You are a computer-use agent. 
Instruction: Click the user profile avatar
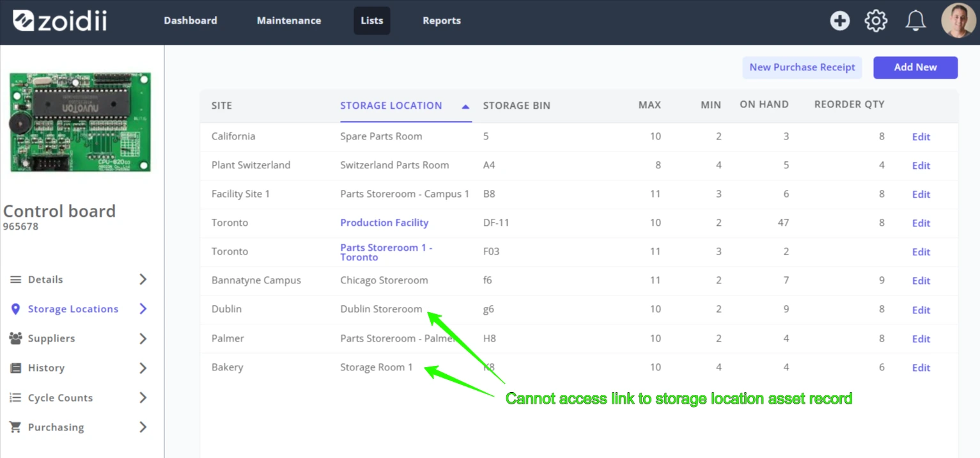point(958,20)
